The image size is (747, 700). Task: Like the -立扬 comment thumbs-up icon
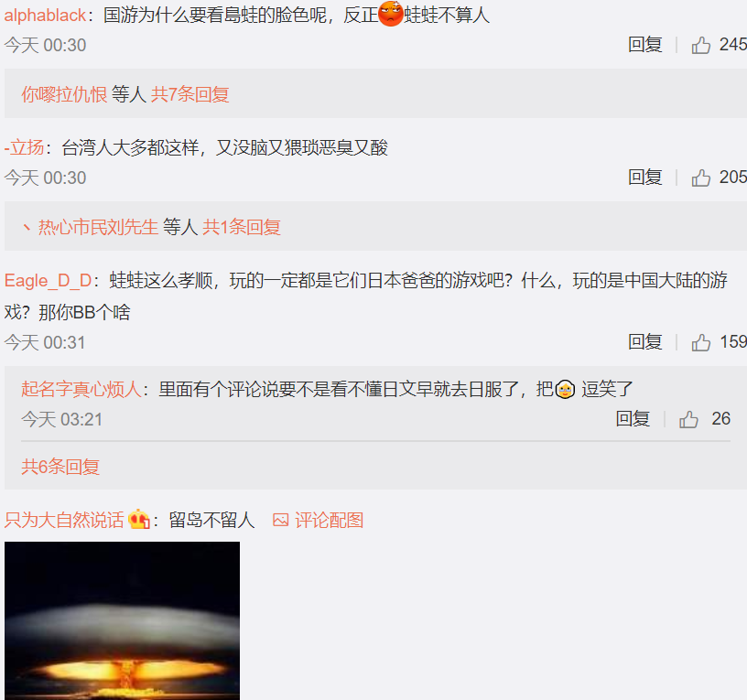pyautogui.click(x=701, y=178)
